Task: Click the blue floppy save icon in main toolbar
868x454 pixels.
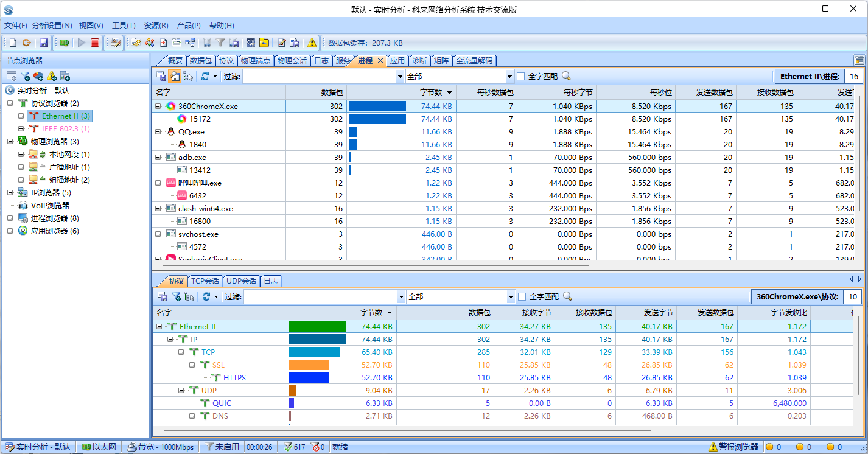Action: tap(44, 43)
